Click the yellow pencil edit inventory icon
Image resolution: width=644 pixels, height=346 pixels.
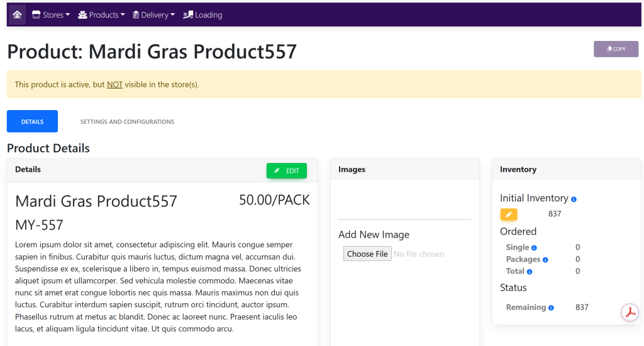pos(509,215)
